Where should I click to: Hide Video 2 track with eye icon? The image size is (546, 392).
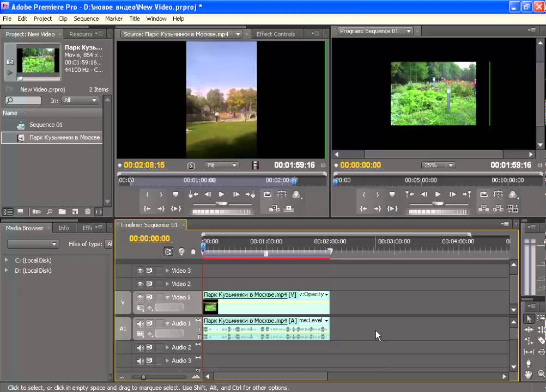(140, 284)
